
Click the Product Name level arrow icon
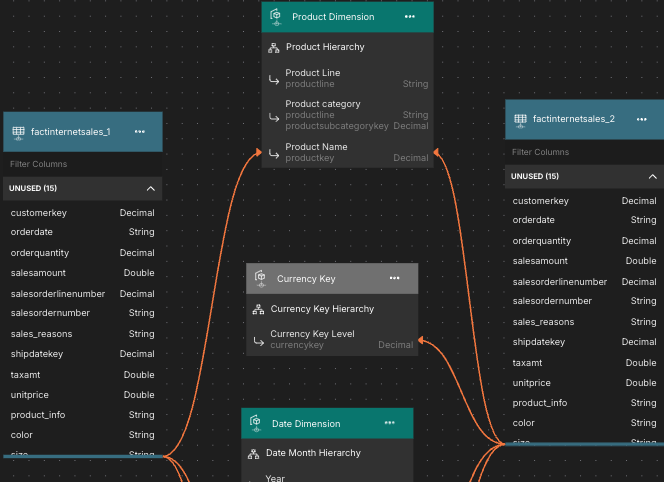point(274,154)
